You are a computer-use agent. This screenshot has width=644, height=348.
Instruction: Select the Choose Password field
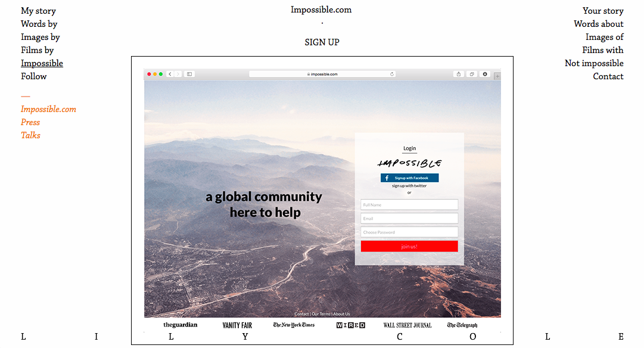[409, 232]
